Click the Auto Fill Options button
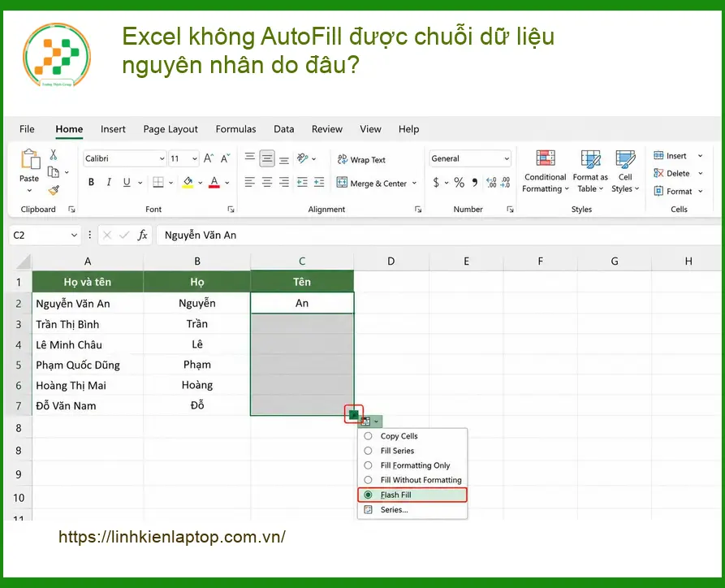Image resolution: width=725 pixels, height=588 pixels. point(369,422)
